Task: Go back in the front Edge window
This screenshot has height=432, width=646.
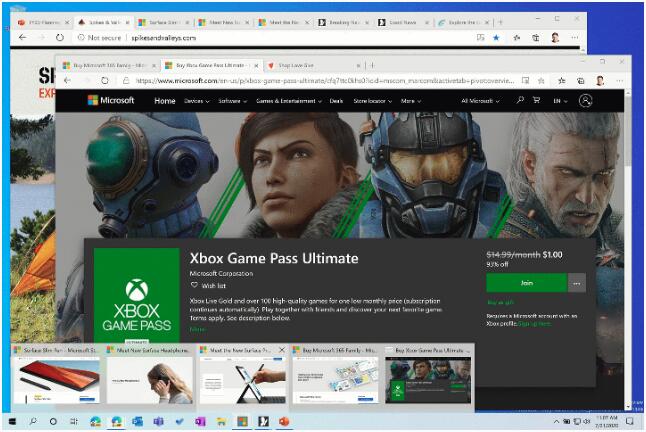Action: (x=67, y=81)
